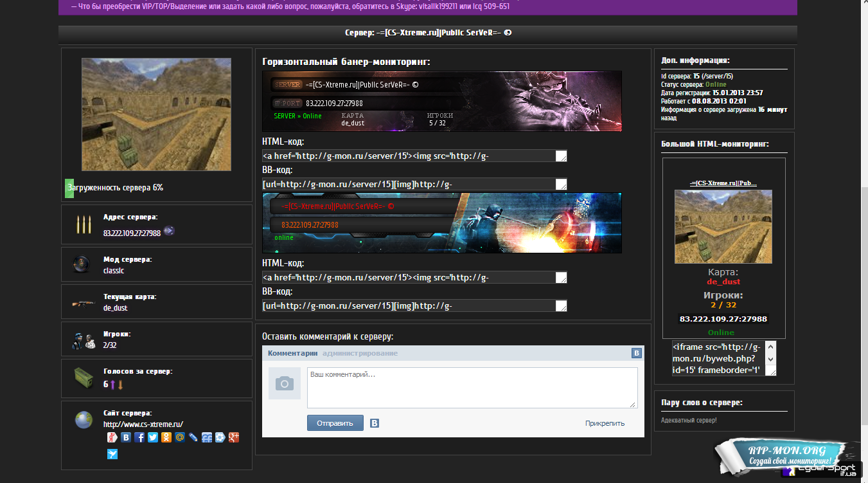Share using the white bird icon

112,454
